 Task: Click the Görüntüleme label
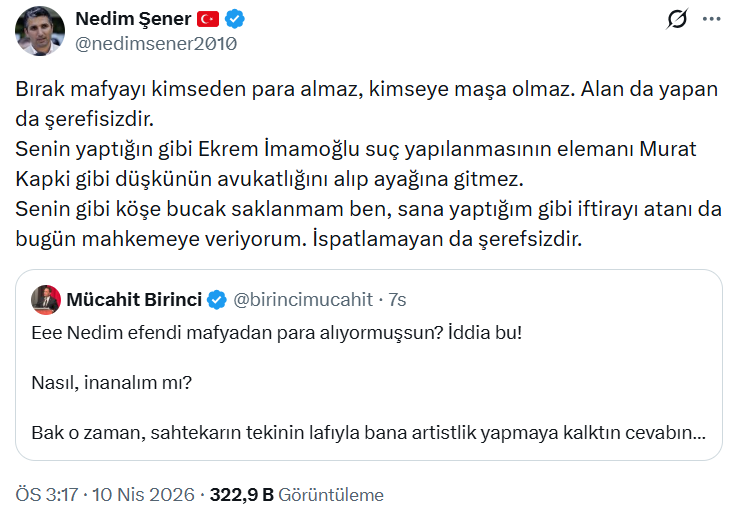pos(330,495)
